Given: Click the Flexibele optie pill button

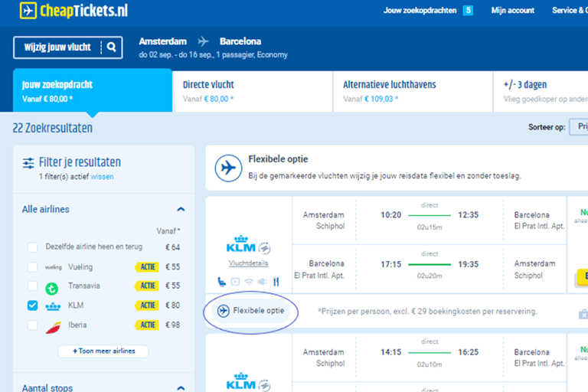Looking at the screenshot, I should tap(251, 311).
